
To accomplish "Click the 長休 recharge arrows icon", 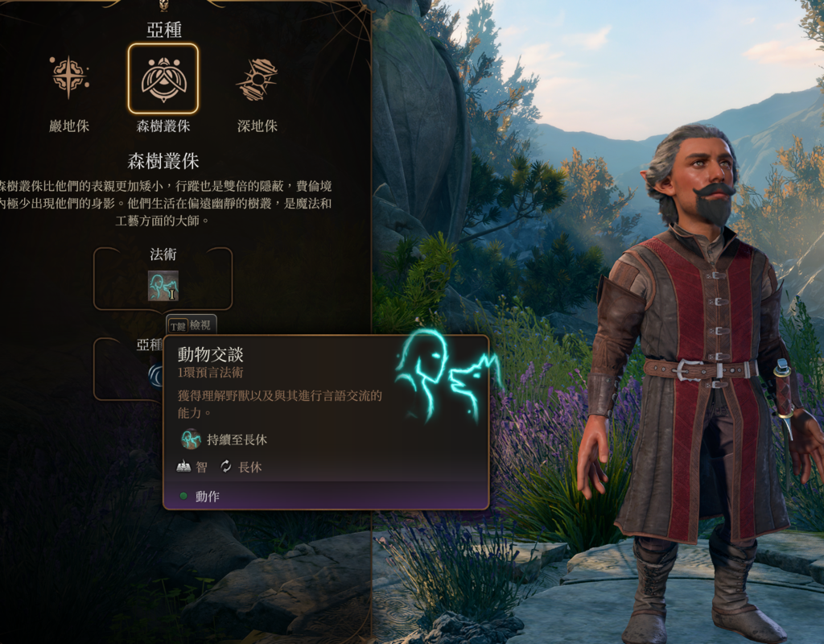I will coord(226,466).
